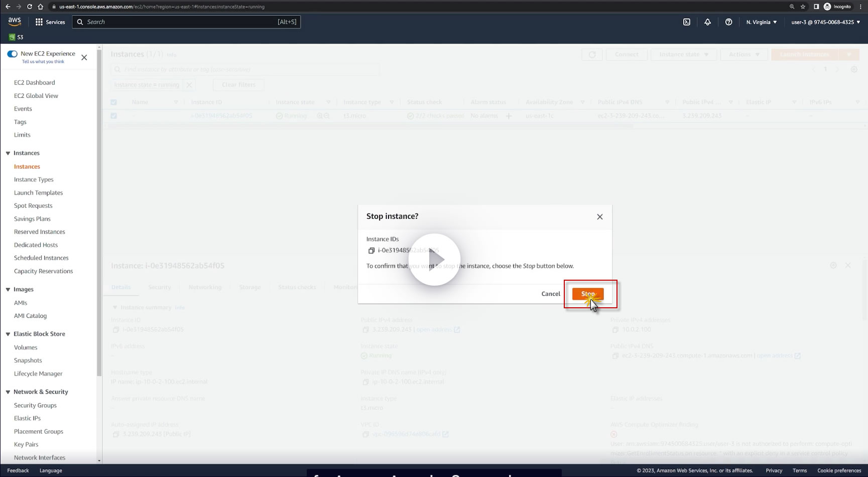The width and height of the screenshot is (868, 477).
Task: Open Dedicated Hosts
Action: [36, 245]
